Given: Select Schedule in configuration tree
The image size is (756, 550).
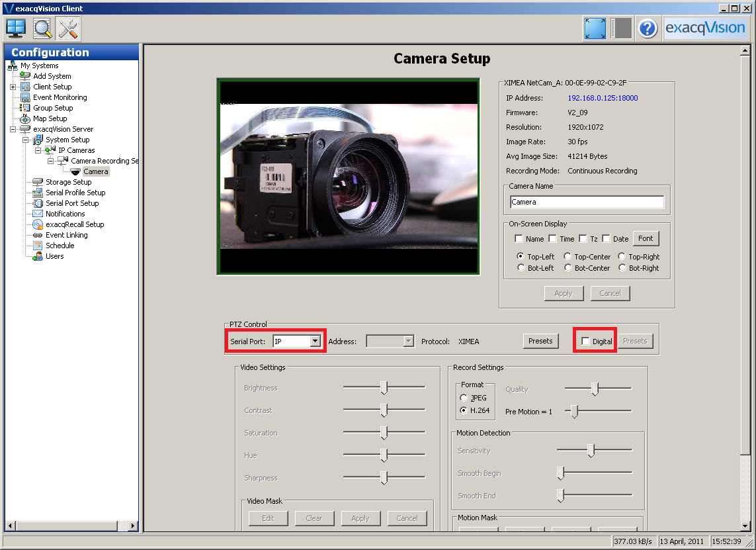Looking at the screenshot, I should pyautogui.click(x=60, y=246).
